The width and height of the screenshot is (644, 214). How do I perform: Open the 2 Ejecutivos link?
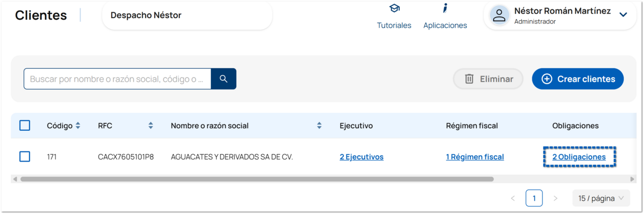point(362,157)
